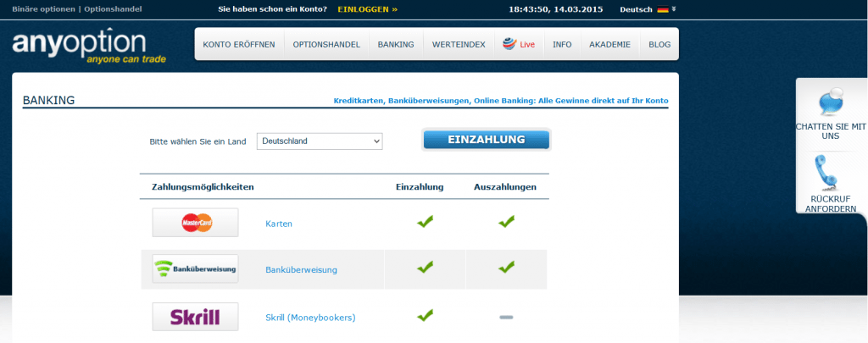The width and height of the screenshot is (868, 343).
Task: Expand the Deutsch language selector arrow
Action: coord(674,9)
